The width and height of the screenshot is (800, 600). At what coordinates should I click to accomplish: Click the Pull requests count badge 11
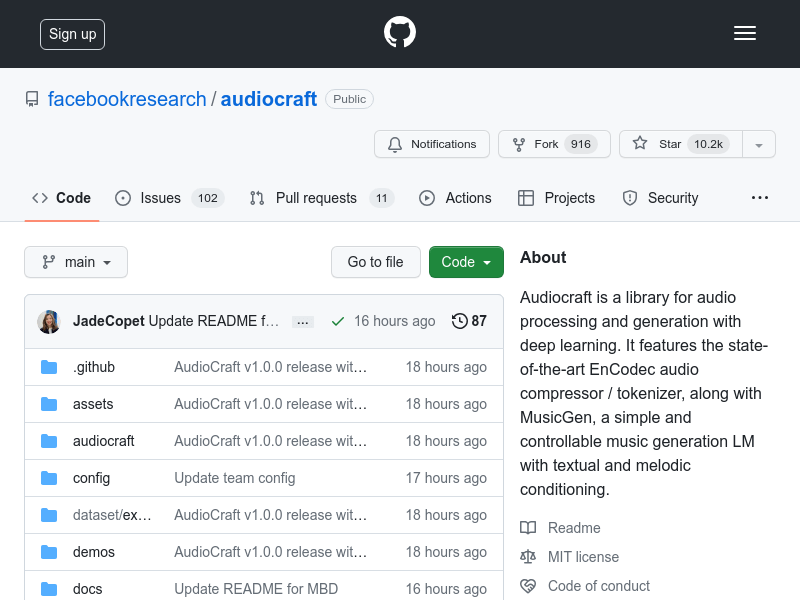382,198
